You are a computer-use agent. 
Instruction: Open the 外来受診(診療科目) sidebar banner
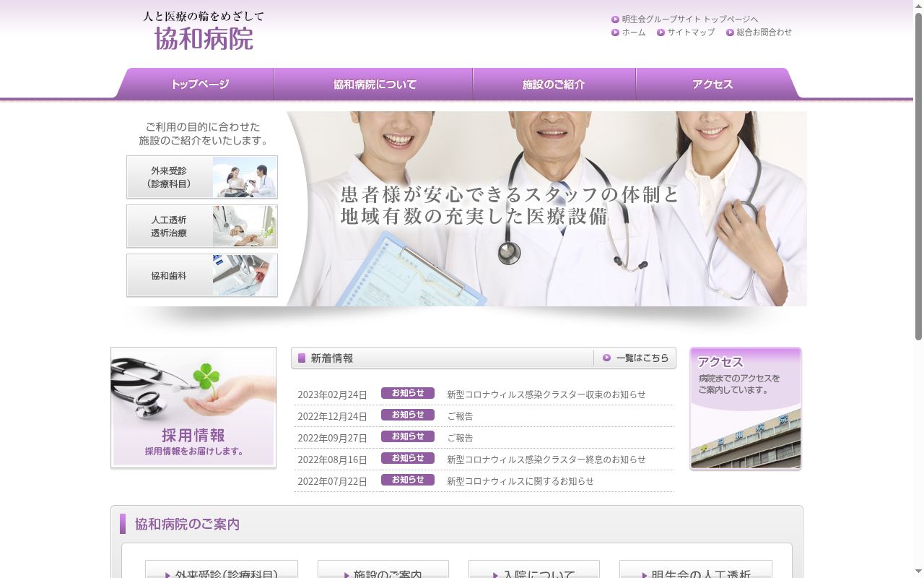click(x=202, y=177)
